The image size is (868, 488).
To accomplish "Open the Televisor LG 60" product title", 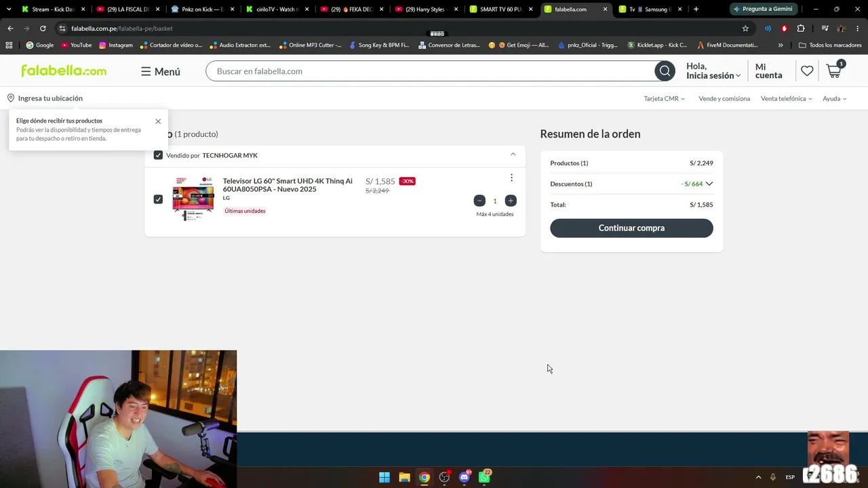I will 288,185.
